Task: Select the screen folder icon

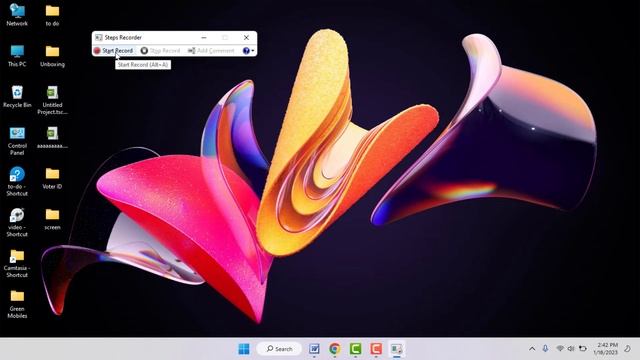Action: click(x=52, y=219)
